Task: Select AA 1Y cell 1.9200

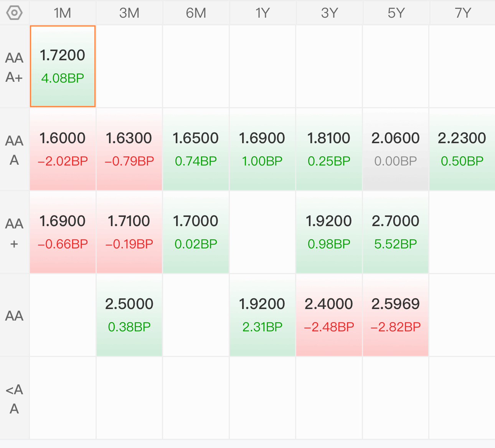Action: pyautogui.click(x=262, y=315)
